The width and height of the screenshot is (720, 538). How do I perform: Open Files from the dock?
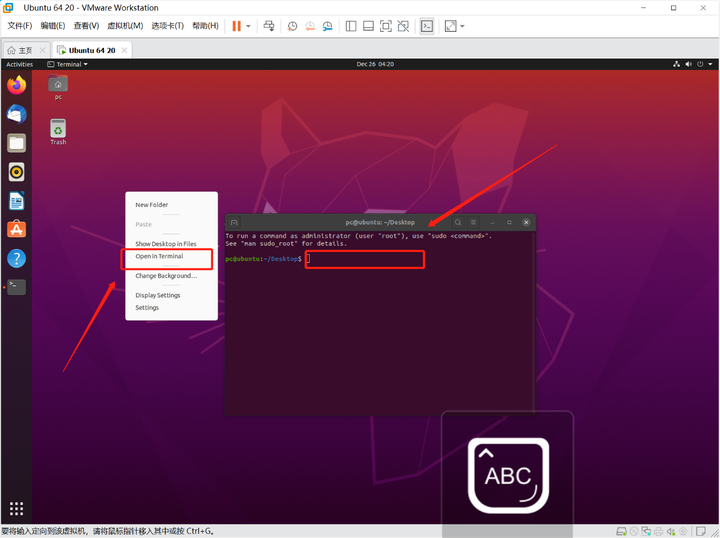tap(17, 143)
